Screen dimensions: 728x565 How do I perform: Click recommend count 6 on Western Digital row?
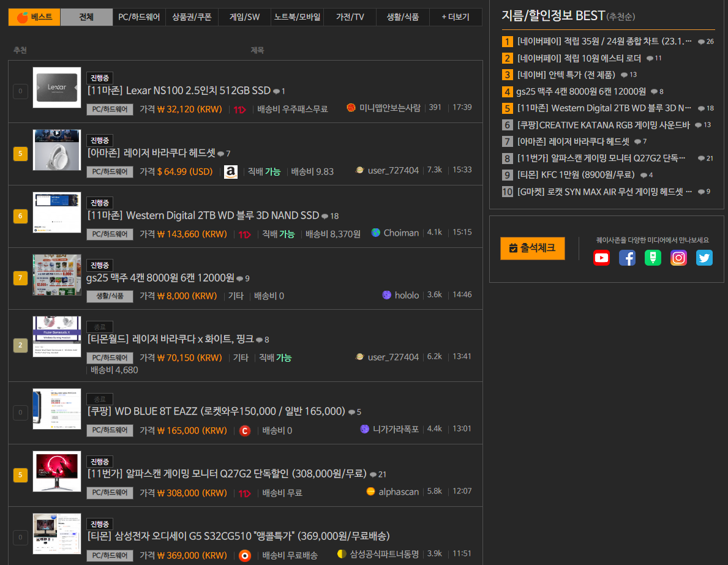pyautogui.click(x=20, y=216)
